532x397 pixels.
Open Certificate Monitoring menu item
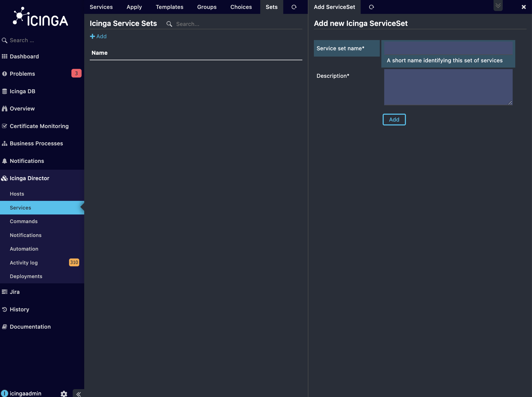pos(42,126)
